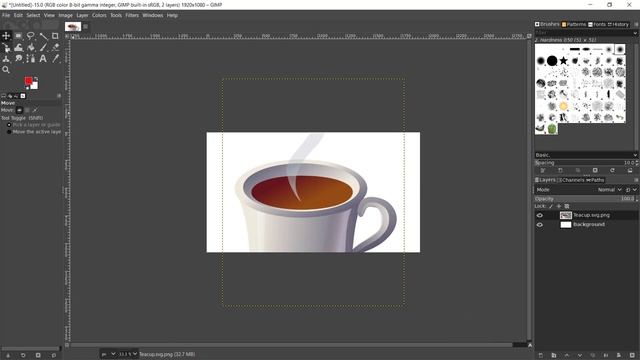
Task: Open the Layer menu
Action: pos(82,16)
